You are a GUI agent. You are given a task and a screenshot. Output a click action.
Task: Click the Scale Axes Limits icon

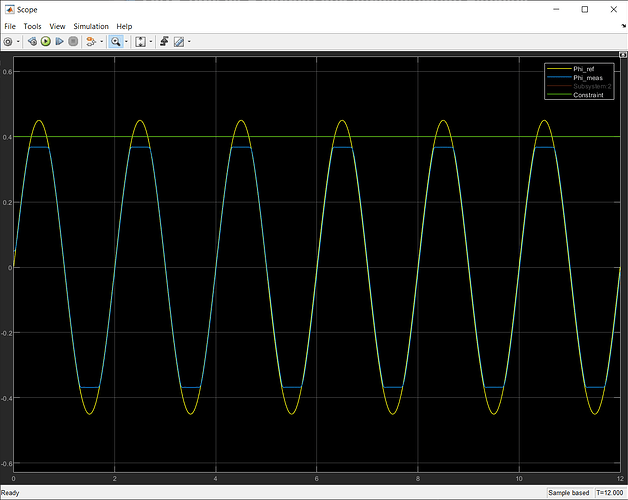coord(140,42)
